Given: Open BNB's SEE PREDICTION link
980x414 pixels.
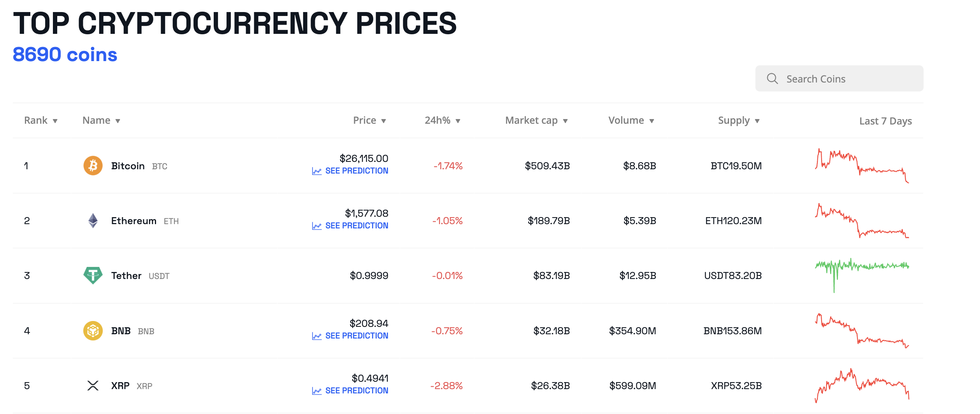Looking at the screenshot, I should [x=357, y=336].
